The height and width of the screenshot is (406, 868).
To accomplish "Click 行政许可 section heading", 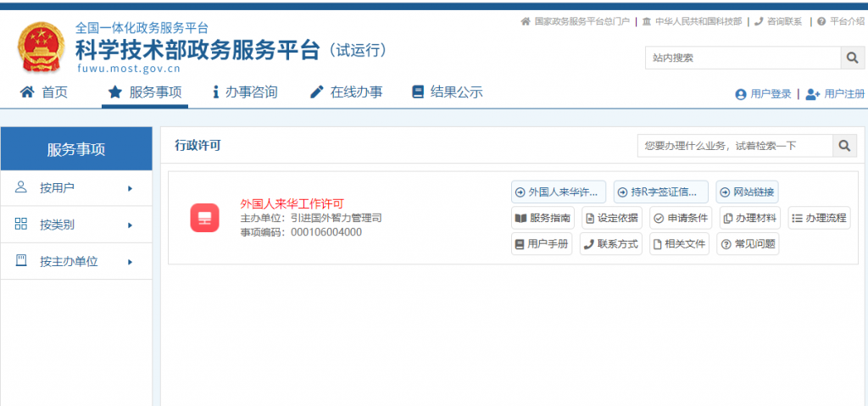I will coord(198,146).
